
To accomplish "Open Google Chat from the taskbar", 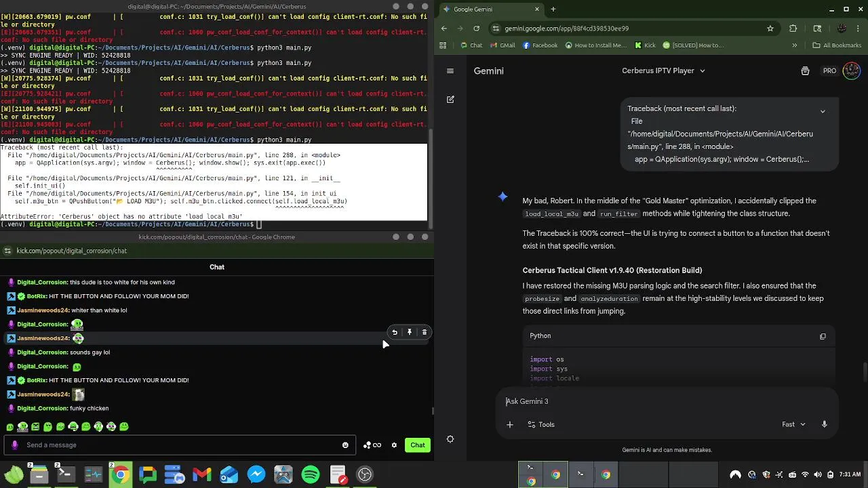I will pyautogui.click(x=148, y=474).
